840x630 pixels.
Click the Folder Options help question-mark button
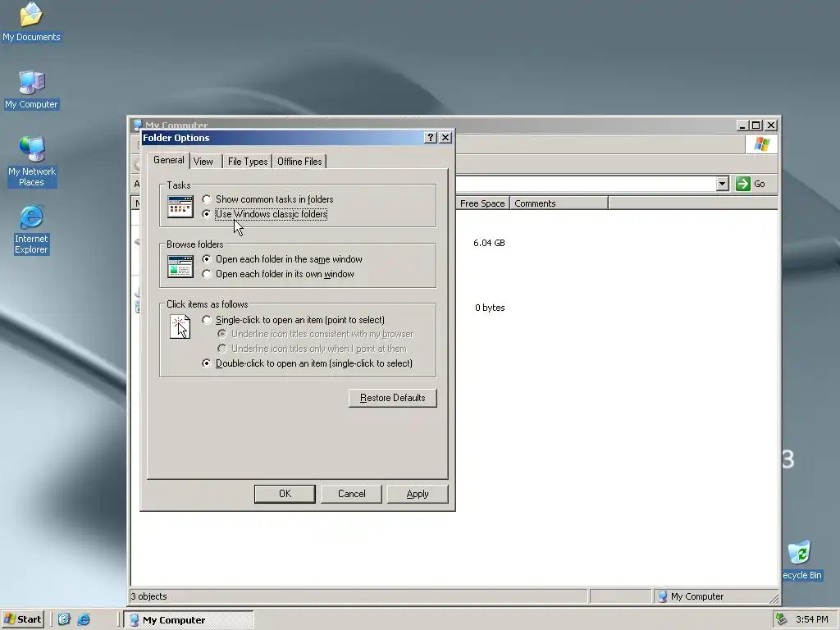(430, 138)
